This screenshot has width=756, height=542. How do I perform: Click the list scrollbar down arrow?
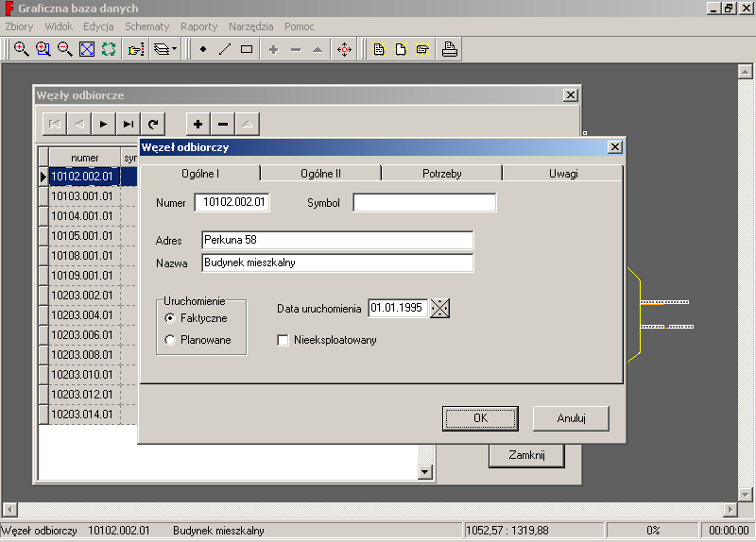[x=424, y=472]
